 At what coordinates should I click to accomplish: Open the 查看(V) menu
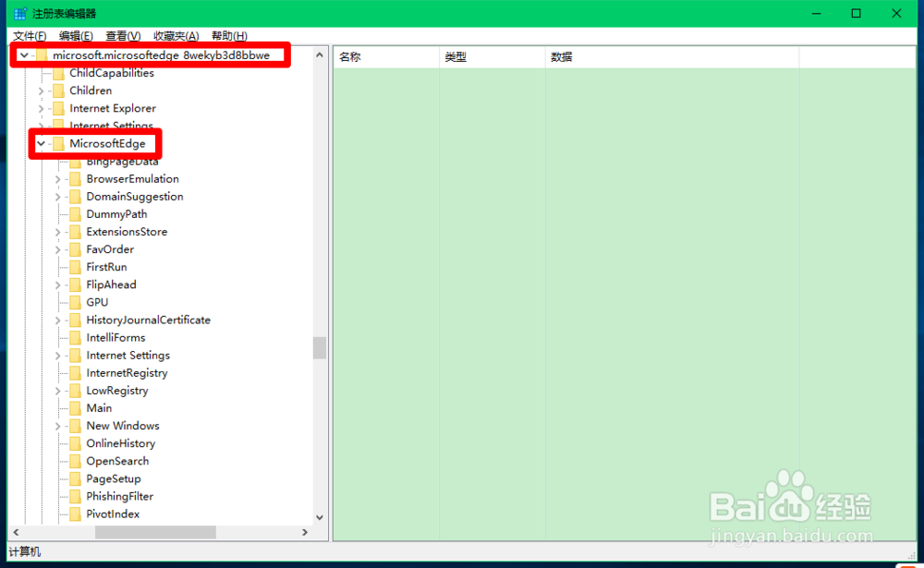coord(122,35)
